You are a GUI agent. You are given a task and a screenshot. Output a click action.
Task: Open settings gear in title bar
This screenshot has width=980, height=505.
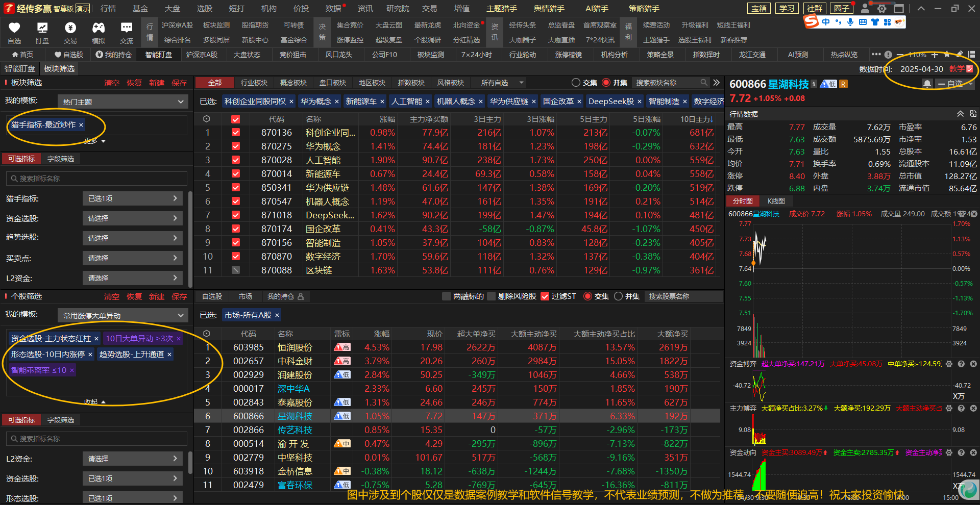[881, 8]
